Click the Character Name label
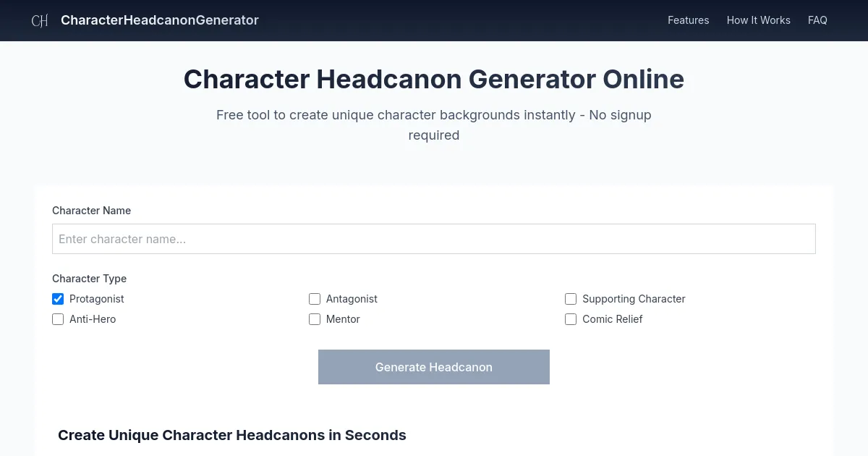Screen dimensions: 868x456 coord(91,211)
